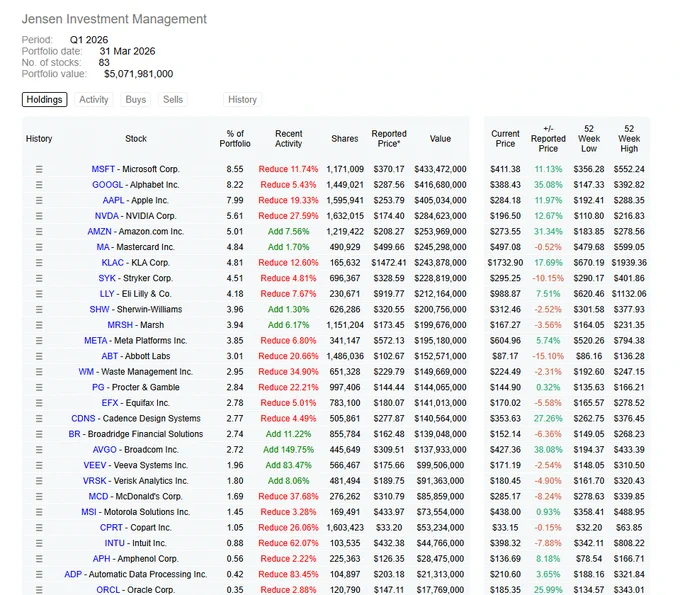The width and height of the screenshot is (680, 595).
Task: Sort by Current Price column header
Action: (x=505, y=139)
